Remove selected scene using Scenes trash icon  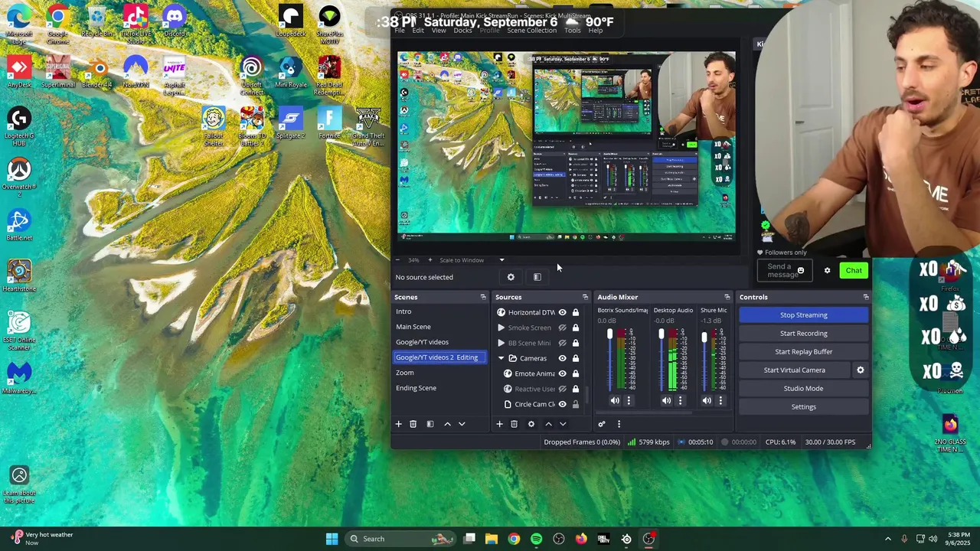point(413,424)
